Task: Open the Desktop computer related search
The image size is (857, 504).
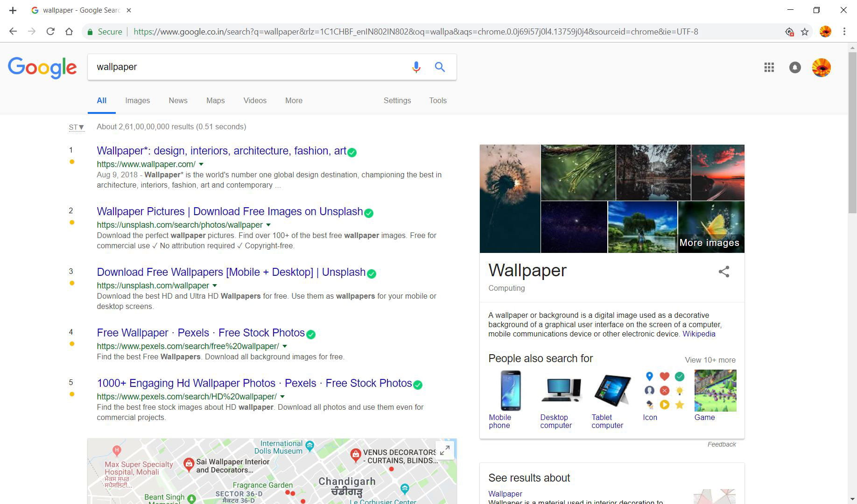Action: click(561, 399)
